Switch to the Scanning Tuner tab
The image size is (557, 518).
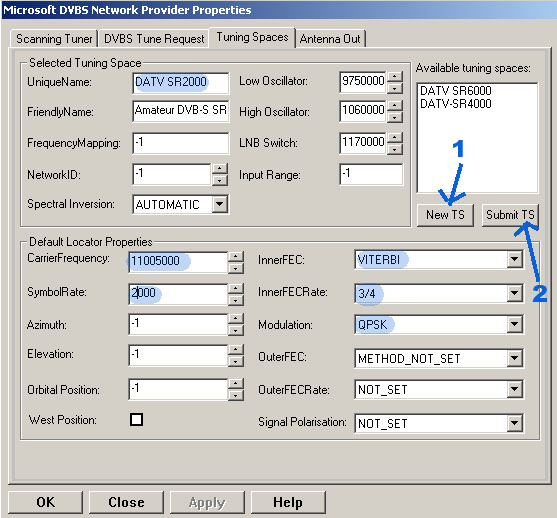tap(54, 38)
